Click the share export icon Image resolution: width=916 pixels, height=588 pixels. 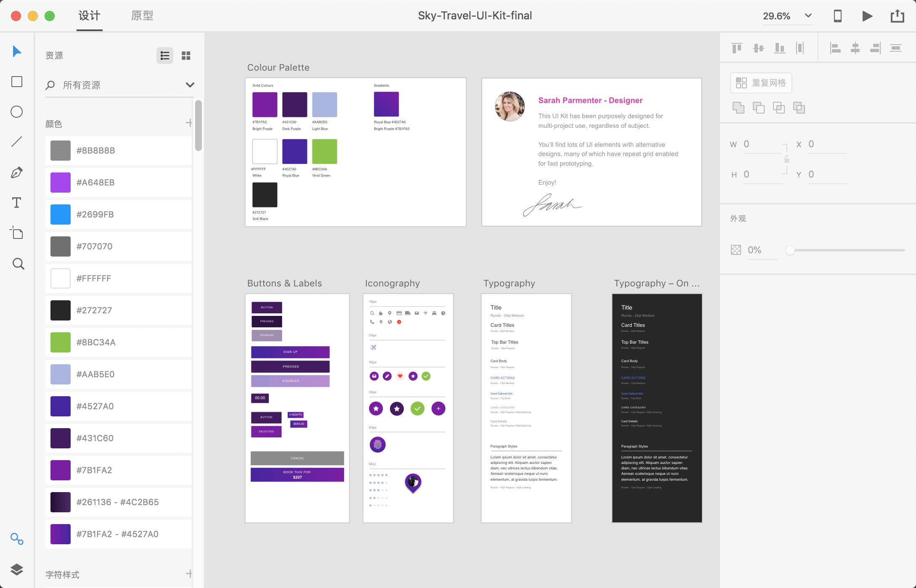897,16
